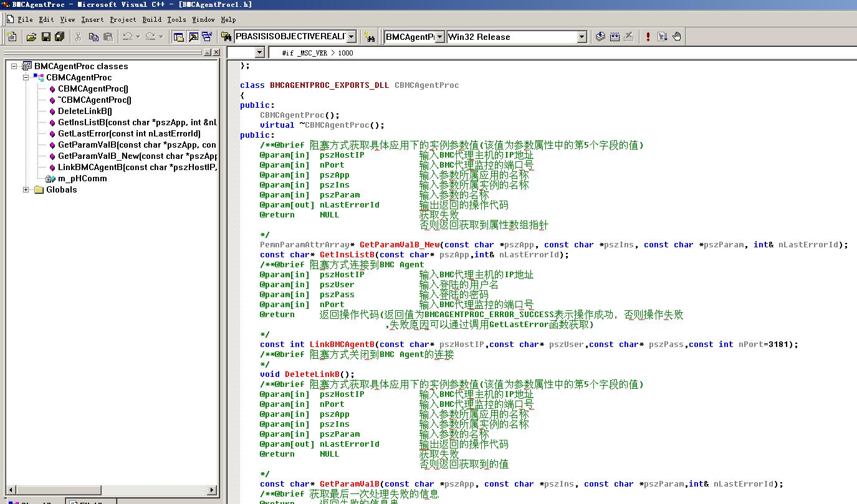Select GetInsListB method in class tree

[137, 122]
